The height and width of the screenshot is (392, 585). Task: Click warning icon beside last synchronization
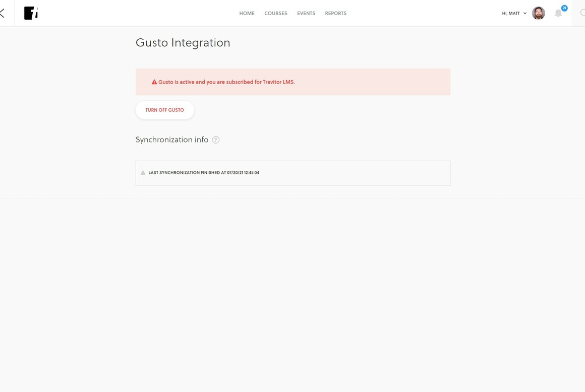tap(143, 173)
